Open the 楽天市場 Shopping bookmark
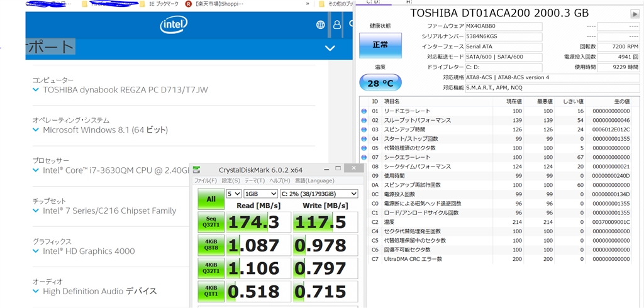This screenshot has width=644, height=308. [214, 4]
